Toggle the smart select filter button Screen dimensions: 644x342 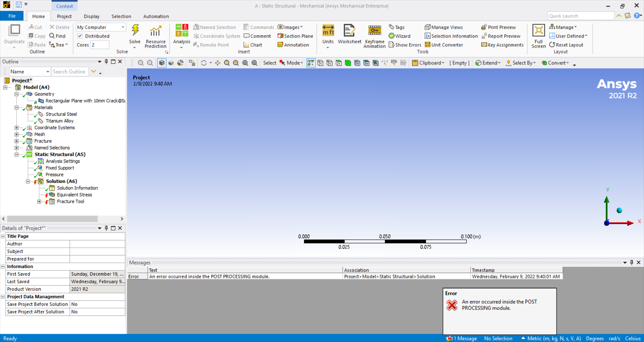311,63
